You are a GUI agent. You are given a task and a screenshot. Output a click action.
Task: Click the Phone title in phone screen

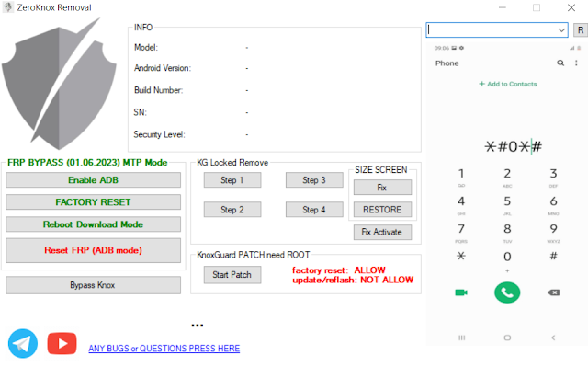pos(447,63)
